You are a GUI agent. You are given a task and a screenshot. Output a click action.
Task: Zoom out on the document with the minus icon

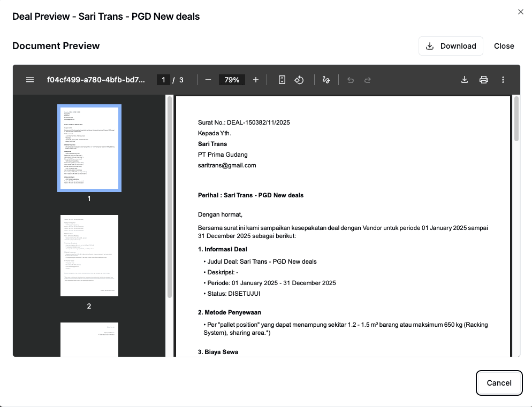208,79
